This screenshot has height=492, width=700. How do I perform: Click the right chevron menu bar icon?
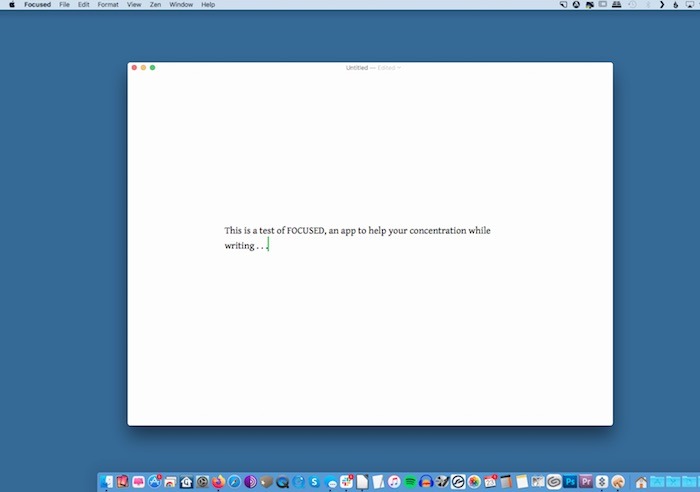(662, 4)
